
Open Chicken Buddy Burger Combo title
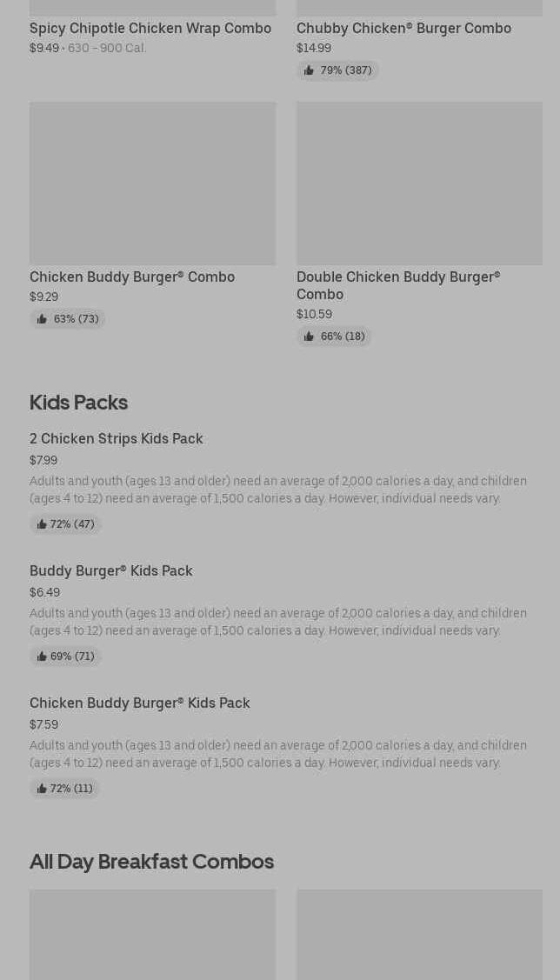[132, 277]
